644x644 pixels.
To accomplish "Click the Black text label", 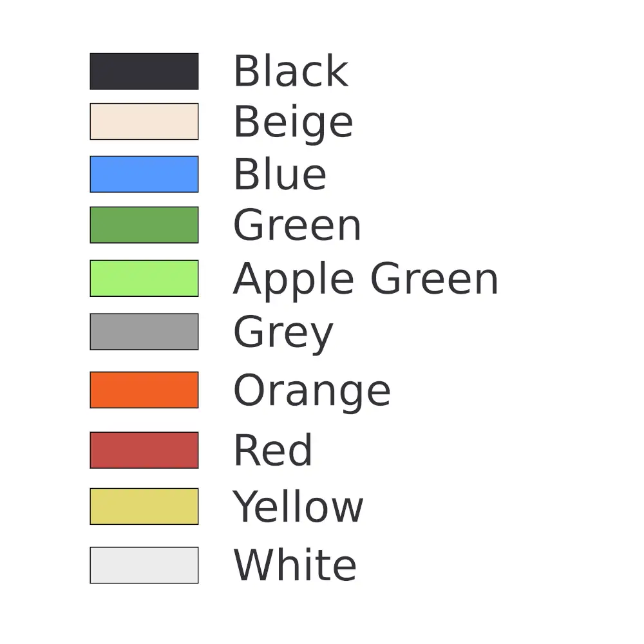I will coord(291,71).
